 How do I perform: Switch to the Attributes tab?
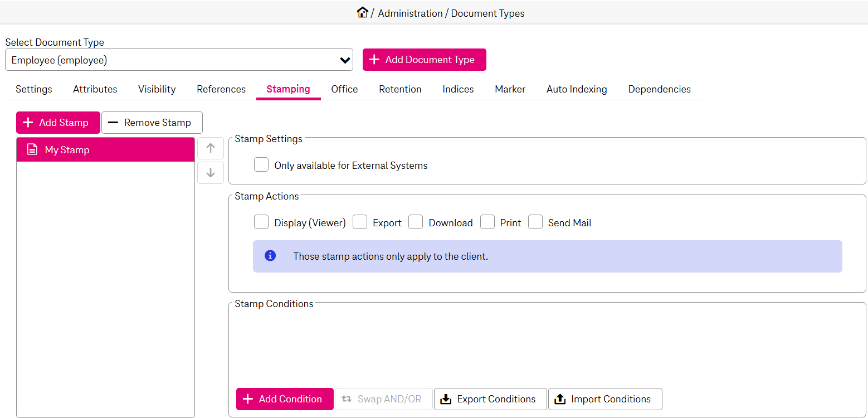click(95, 89)
